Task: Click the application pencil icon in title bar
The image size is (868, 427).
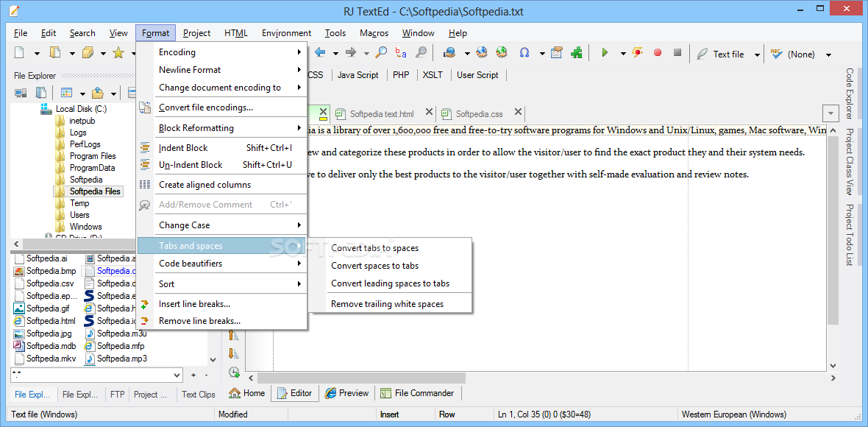Action: click(x=14, y=11)
